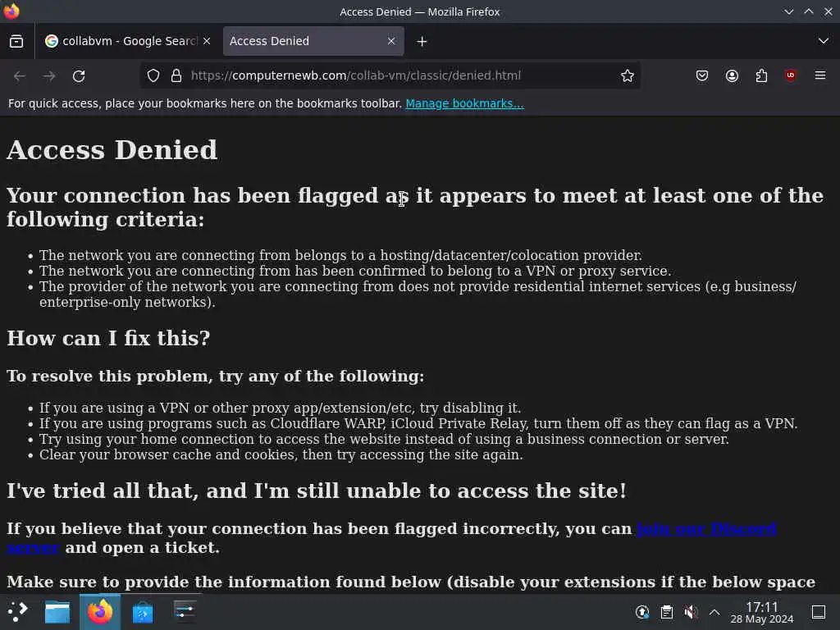This screenshot has height=630, width=840.
Task: Open Firefox View recent browsing
Action: 16,41
